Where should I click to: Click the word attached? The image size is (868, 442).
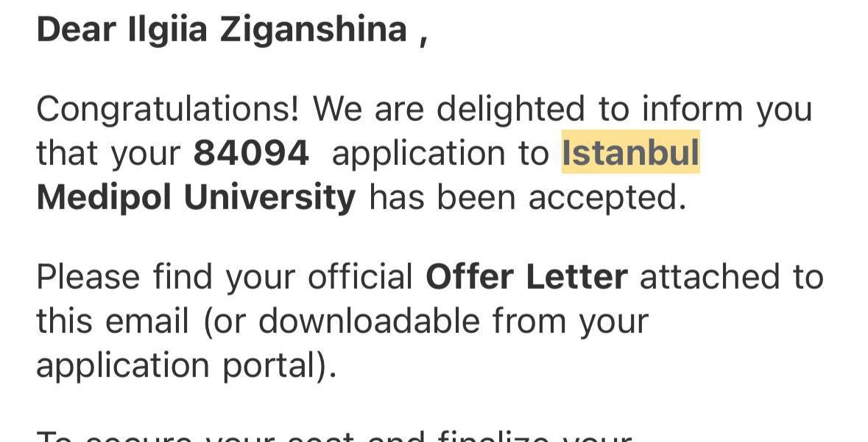pos(708,276)
